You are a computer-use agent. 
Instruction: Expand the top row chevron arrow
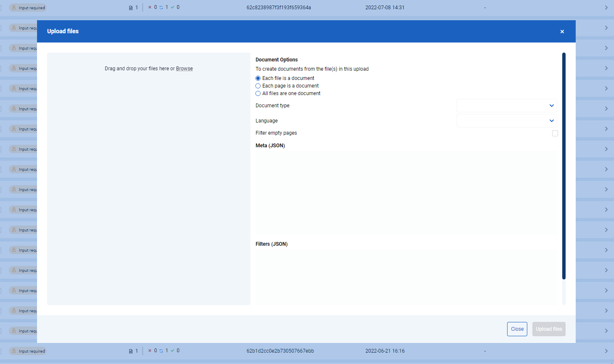606,8
